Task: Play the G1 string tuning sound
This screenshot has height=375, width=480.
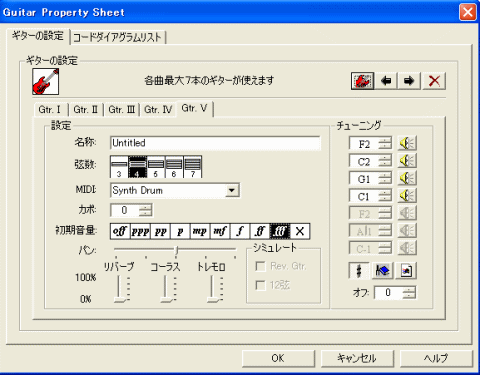Action: tap(407, 178)
